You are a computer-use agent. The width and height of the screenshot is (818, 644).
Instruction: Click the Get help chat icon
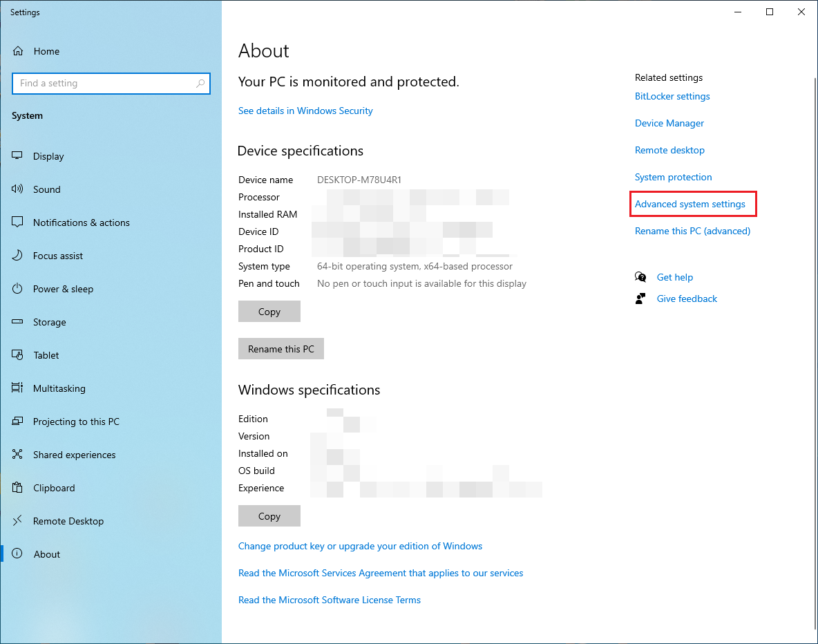[x=640, y=277]
